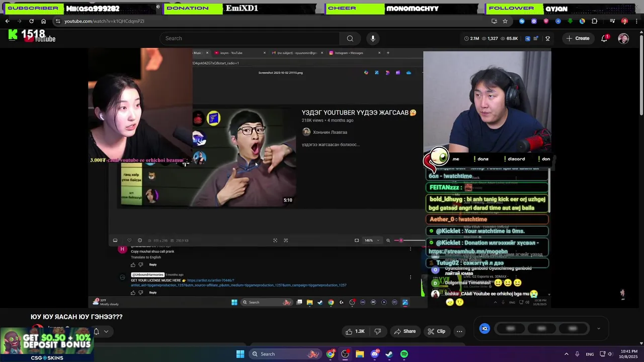Bookmark this page with the star

click(505, 21)
